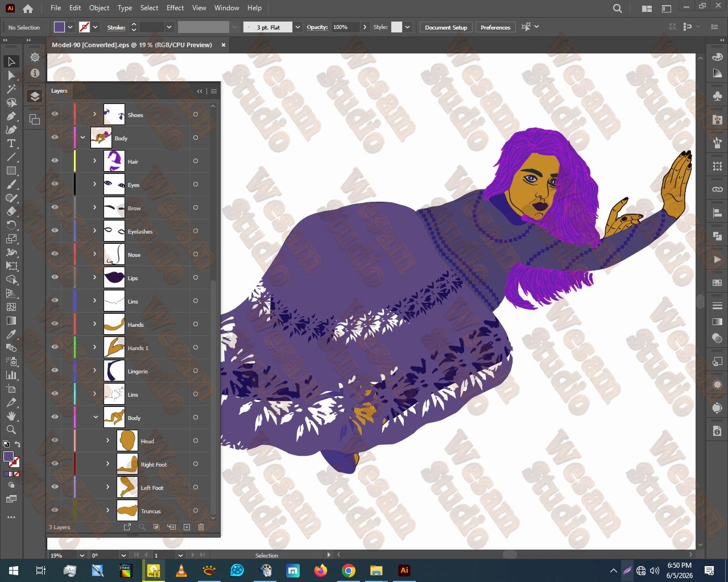Screen dimensions: 728x582
Task: Expand the Left Foot sublayer
Action: coord(107,487)
